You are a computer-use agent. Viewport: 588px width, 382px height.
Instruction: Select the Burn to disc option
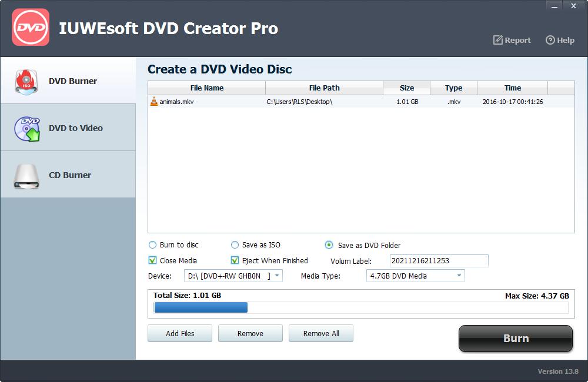(152, 245)
